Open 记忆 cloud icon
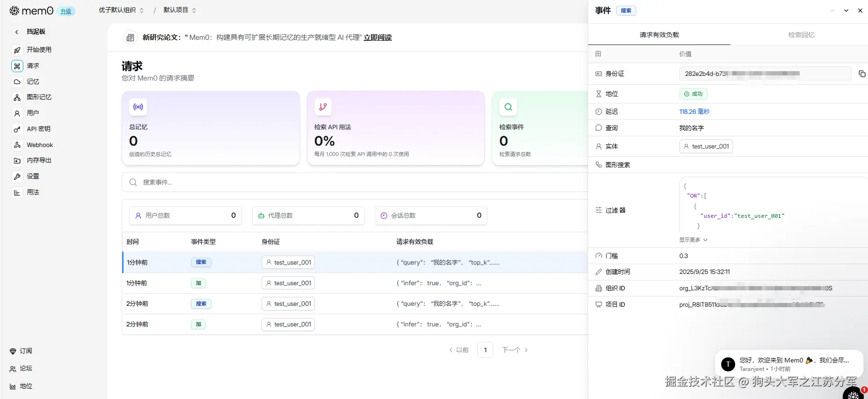Image resolution: width=868 pixels, height=399 pixels. click(17, 82)
